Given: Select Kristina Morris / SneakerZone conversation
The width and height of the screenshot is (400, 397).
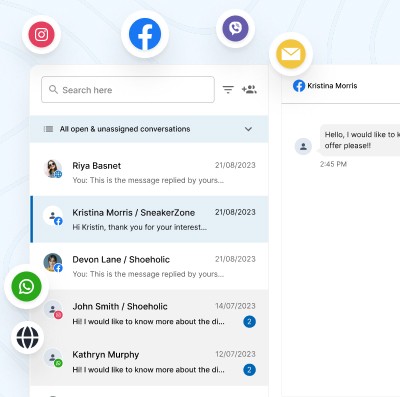Looking at the screenshot, I should tap(149, 219).
